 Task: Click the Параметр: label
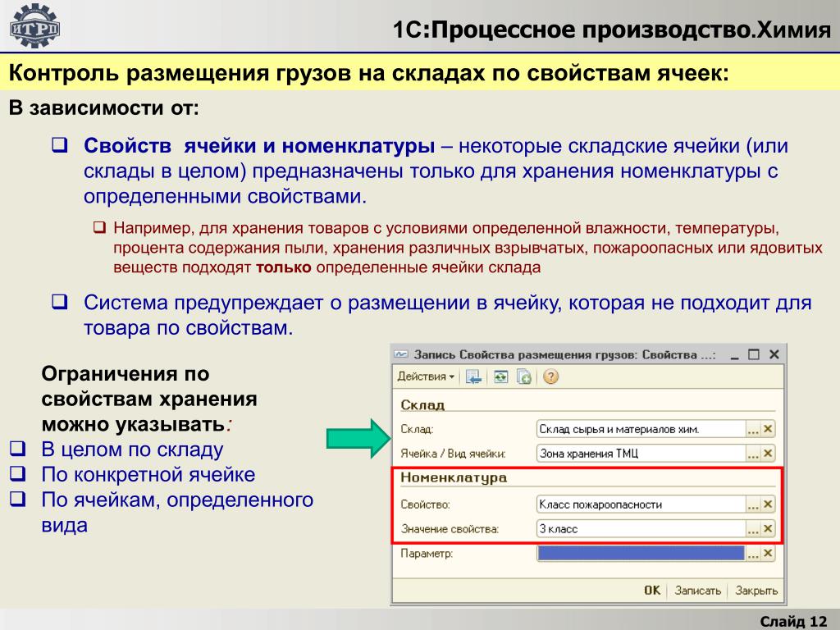click(x=427, y=554)
